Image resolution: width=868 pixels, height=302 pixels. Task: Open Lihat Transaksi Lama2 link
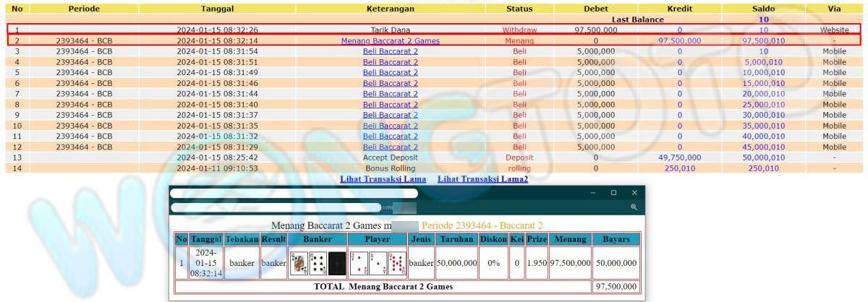tap(482, 178)
